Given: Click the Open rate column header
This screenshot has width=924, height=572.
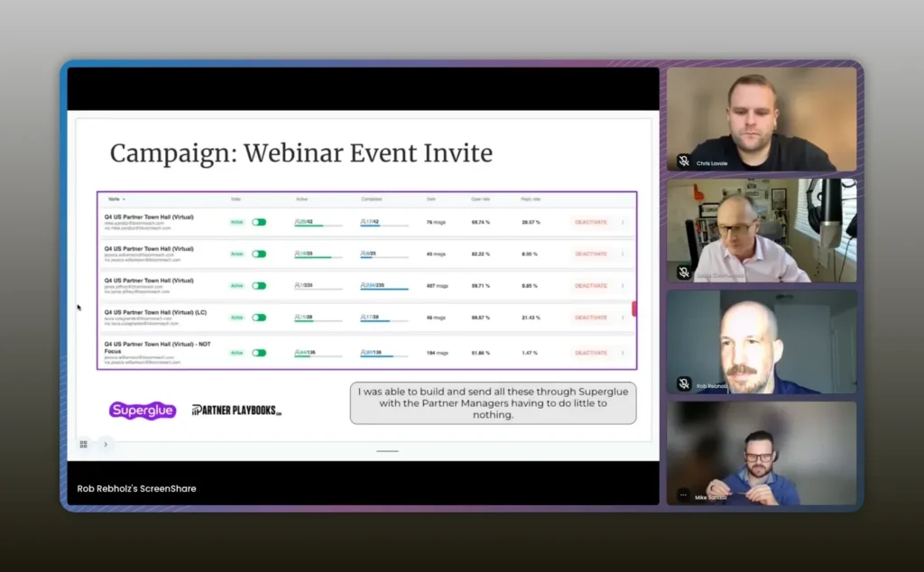Looking at the screenshot, I should pos(480,199).
